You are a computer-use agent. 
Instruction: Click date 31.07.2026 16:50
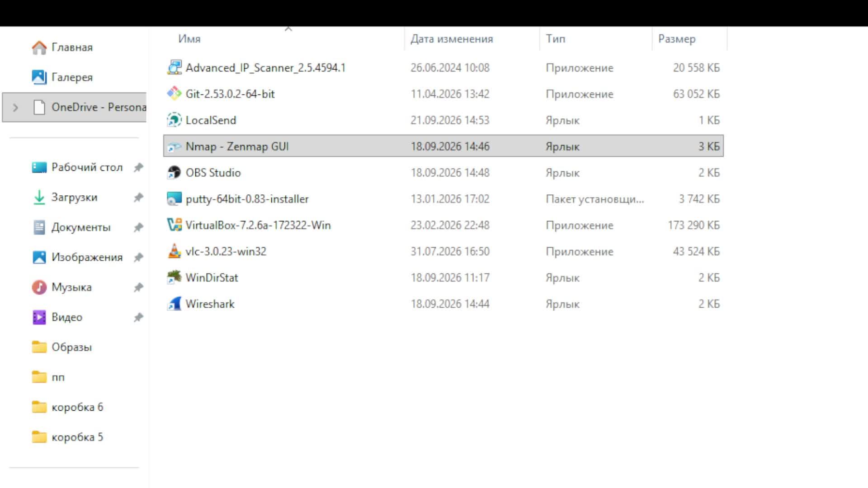[450, 251]
